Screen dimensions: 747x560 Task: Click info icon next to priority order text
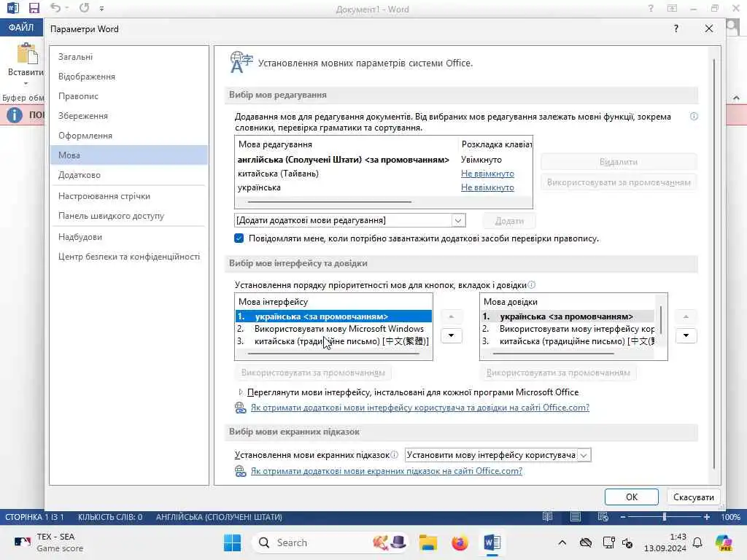point(532,285)
